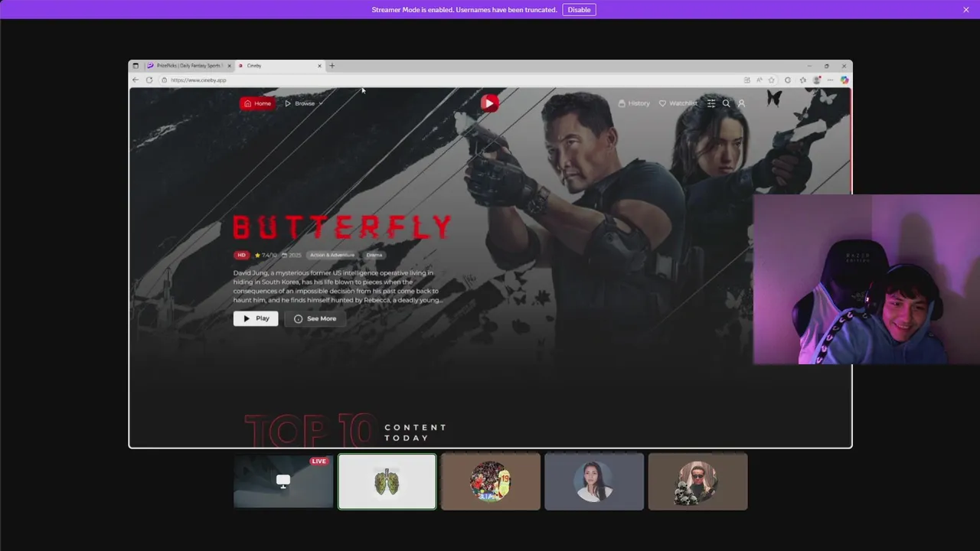Open the Cineby user profile icon

(741, 103)
